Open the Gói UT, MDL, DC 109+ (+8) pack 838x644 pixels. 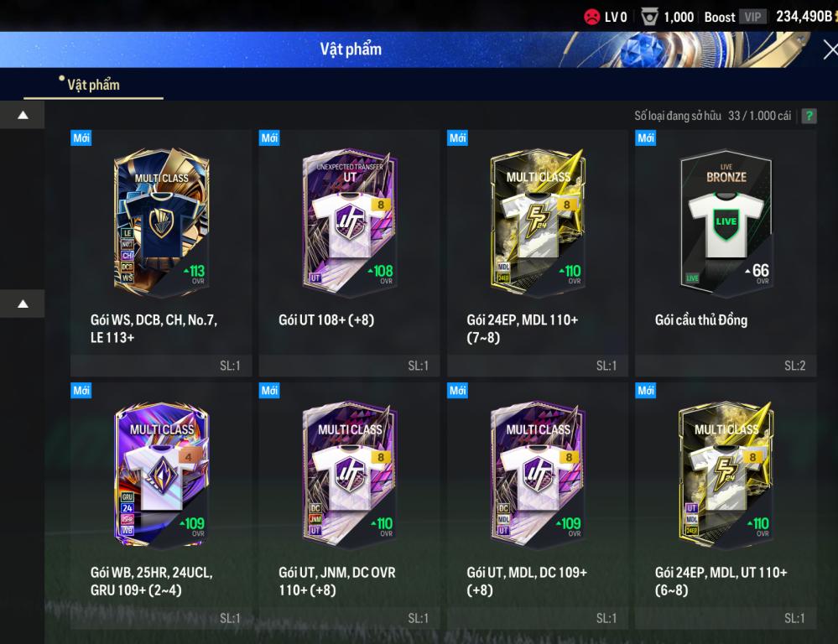(537, 506)
